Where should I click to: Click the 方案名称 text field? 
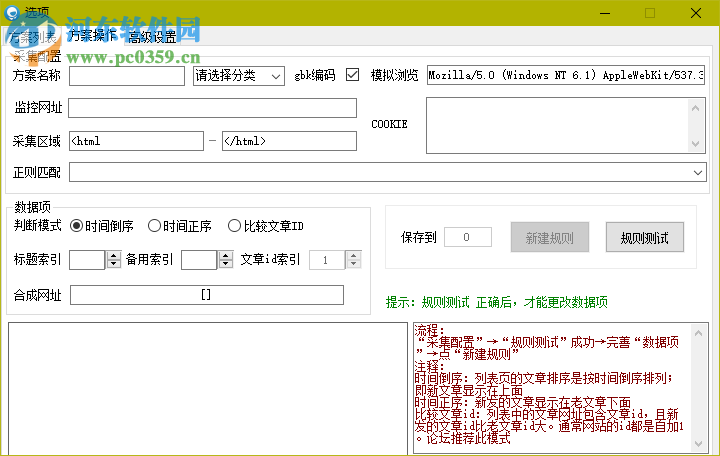pos(127,76)
